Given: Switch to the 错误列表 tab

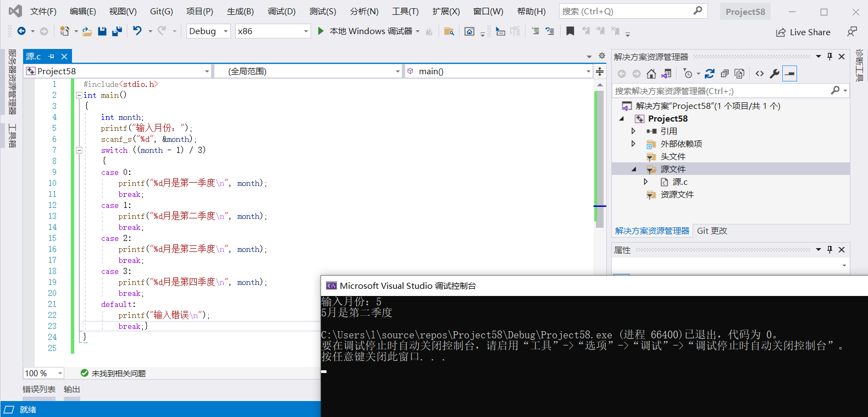Looking at the screenshot, I should [x=39, y=389].
